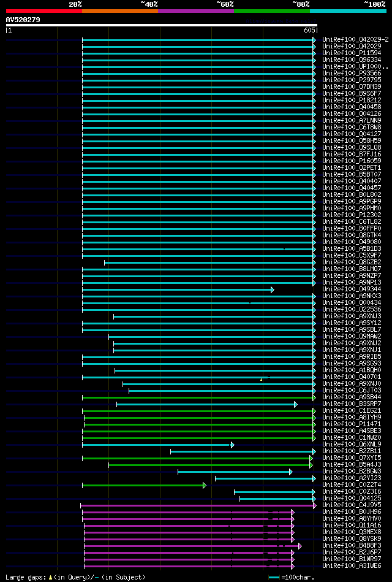Click the red 20% identity legend segment
This screenshot has width=392, height=582.
coord(43,11)
